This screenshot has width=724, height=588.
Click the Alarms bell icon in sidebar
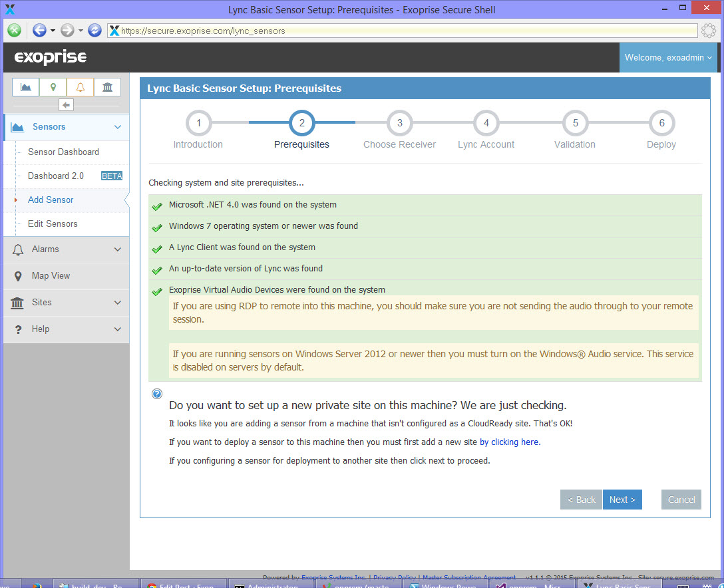click(17, 249)
